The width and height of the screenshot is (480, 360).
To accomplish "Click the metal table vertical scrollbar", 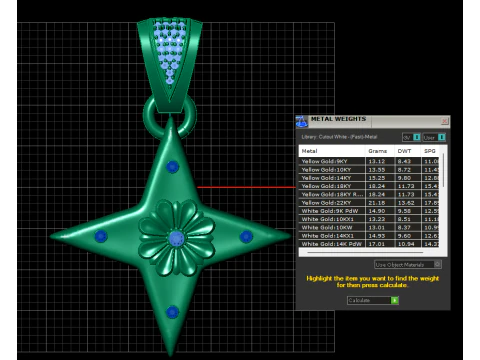I will [443, 170].
